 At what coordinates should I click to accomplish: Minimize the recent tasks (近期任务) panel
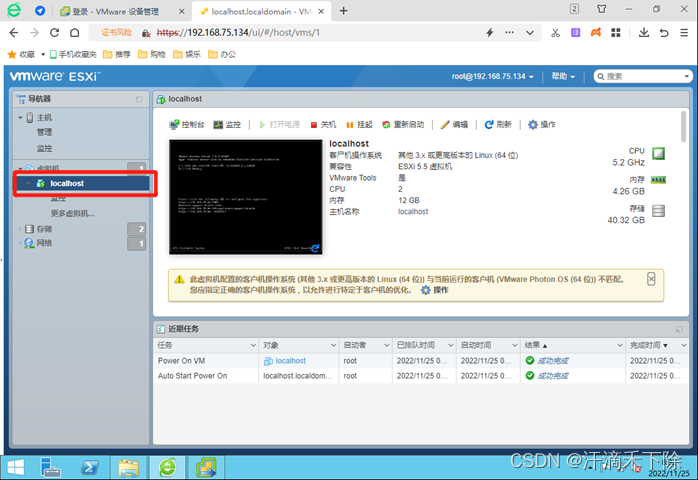[x=679, y=329]
